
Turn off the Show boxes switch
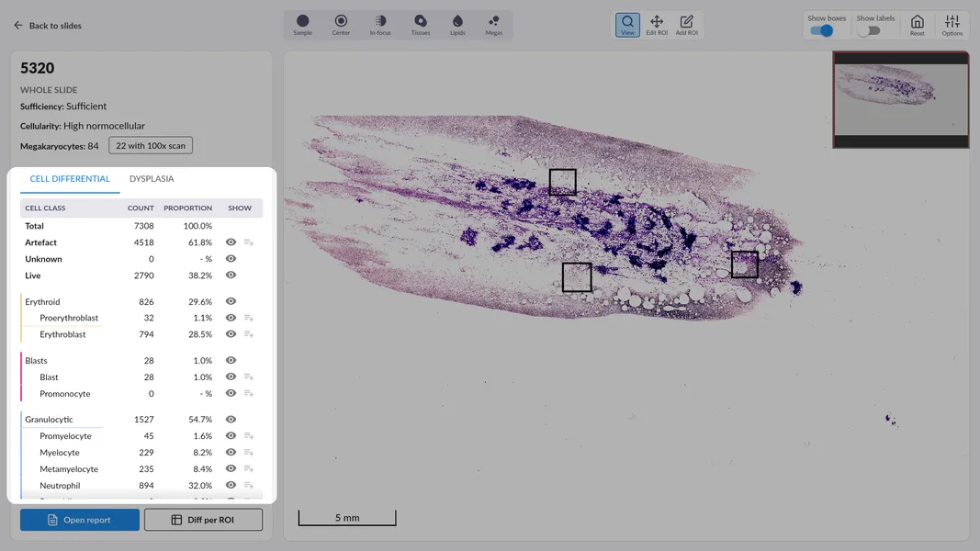click(821, 30)
